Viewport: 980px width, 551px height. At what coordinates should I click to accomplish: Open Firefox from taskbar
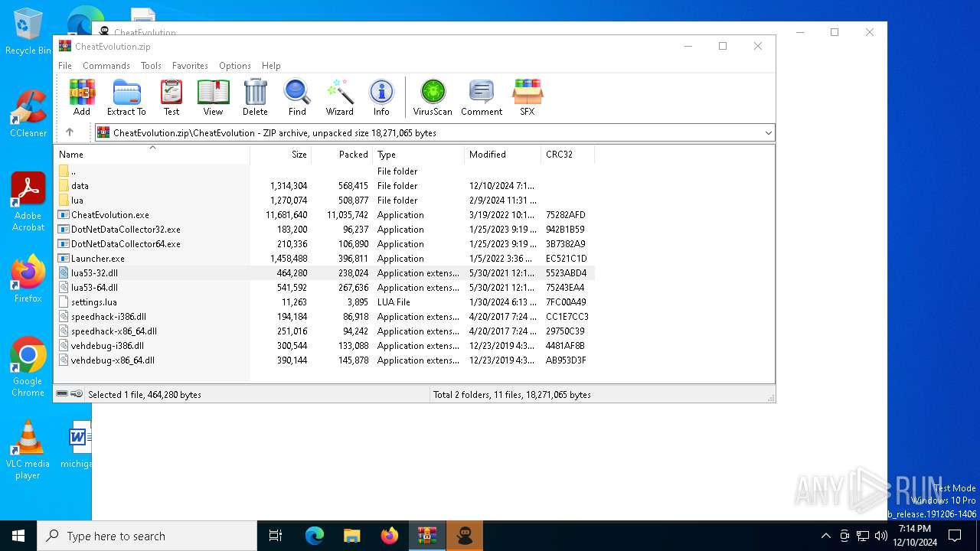point(390,536)
